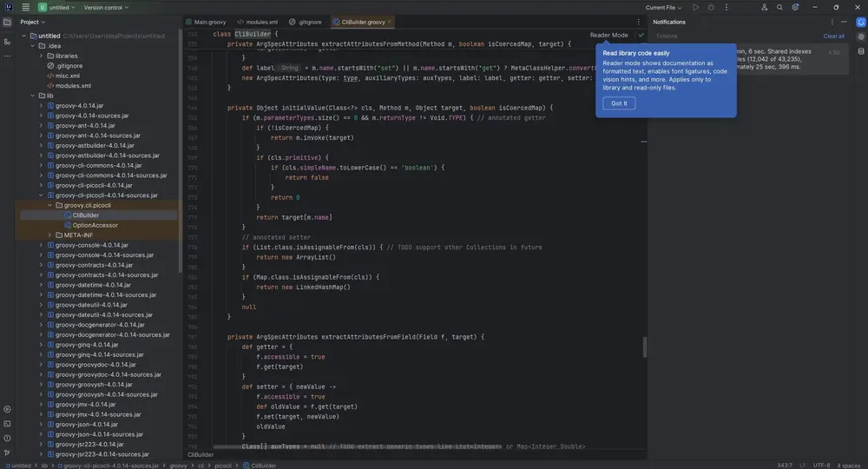Image resolution: width=868 pixels, height=469 pixels.
Task: Click the Got It button
Action: (619, 103)
